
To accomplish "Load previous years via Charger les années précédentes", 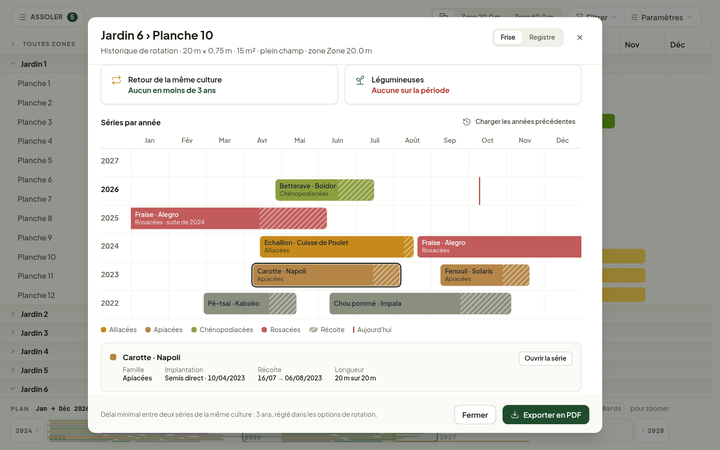I will point(519,122).
